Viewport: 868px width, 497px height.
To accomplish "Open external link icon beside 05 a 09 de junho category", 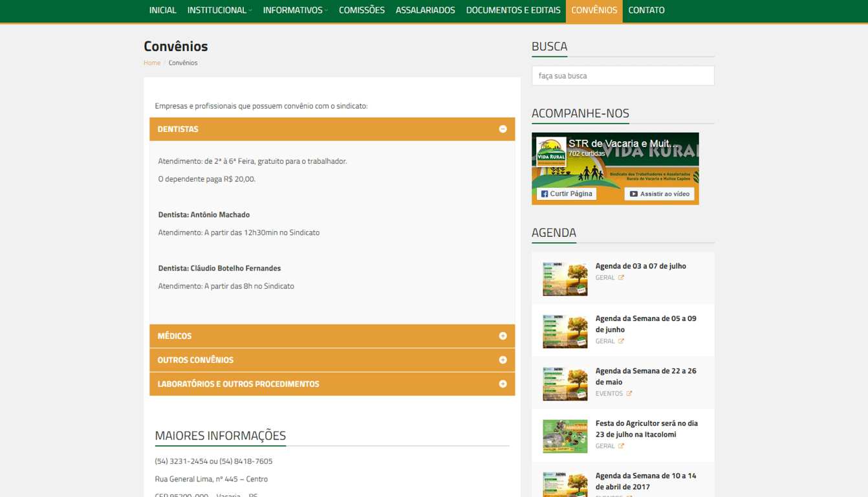I will point(621,341).
